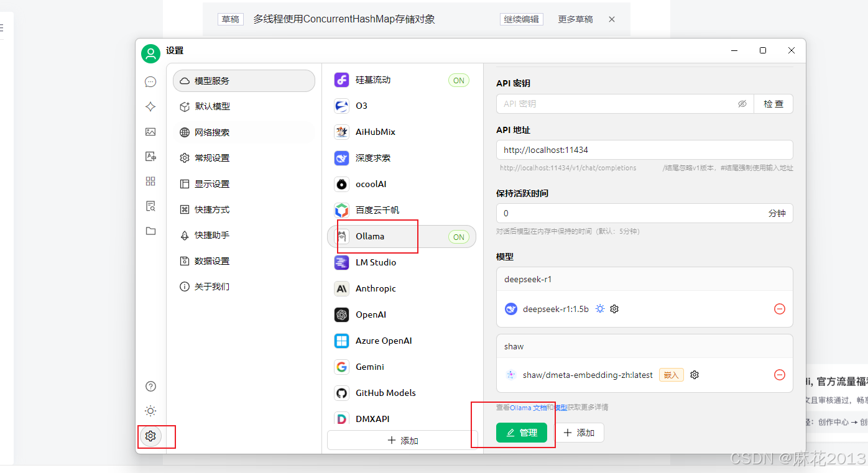The image size is (868, 473).
Task: Open 默认模型 settings section
Action: coord(244,106)
